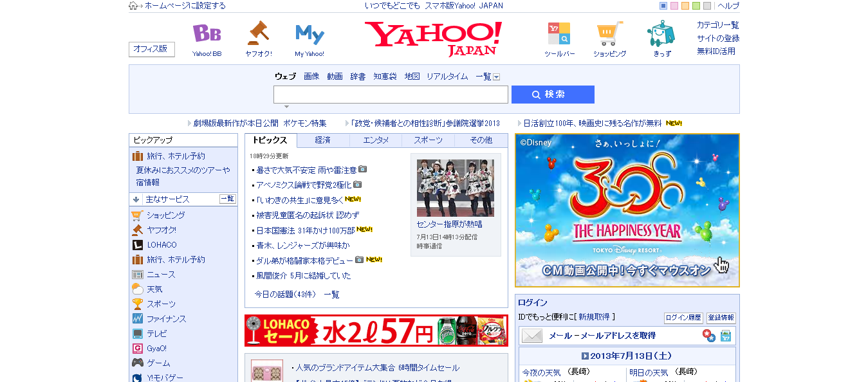The height and width of the screenshot is (382, 868).
Task: Click the newspaper icon beside ニュース
Action: click(137, 275)
